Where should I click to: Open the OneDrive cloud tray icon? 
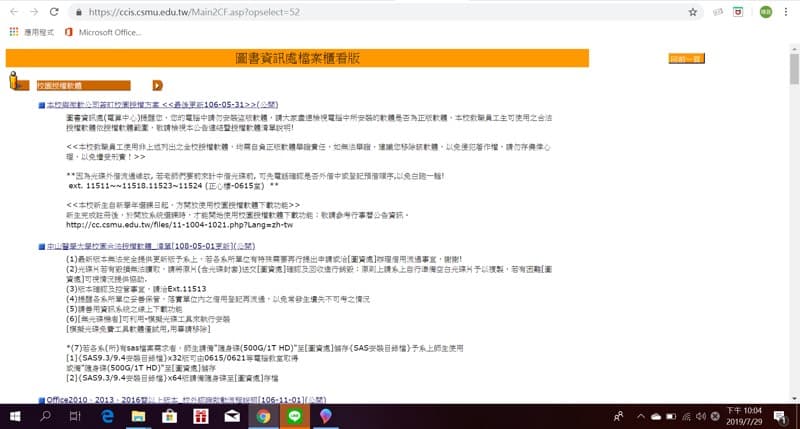(656, 417)
